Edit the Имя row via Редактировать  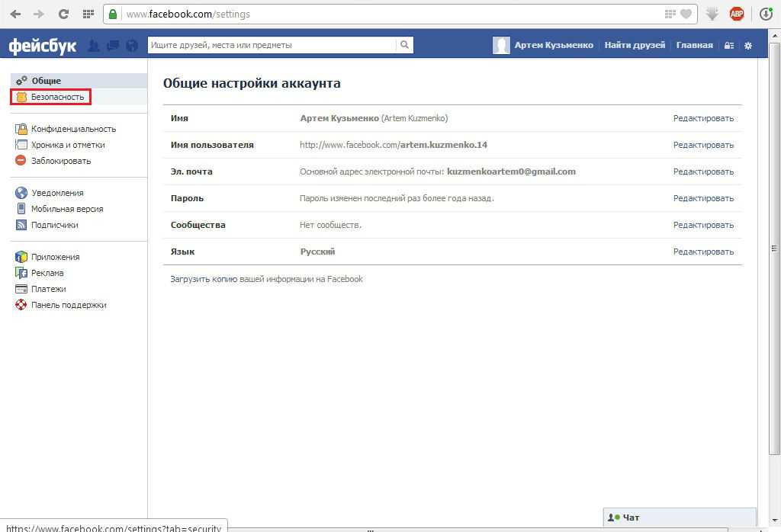coord(703,118)
